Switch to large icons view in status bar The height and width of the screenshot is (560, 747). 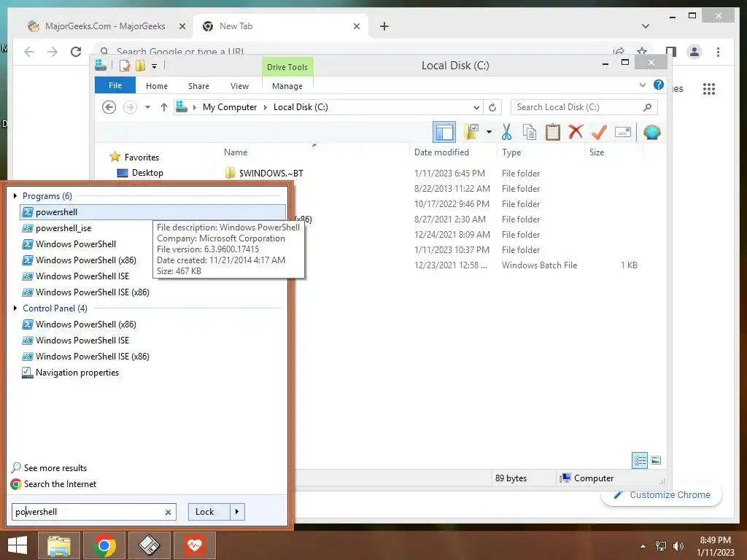(x=656, y=460)
